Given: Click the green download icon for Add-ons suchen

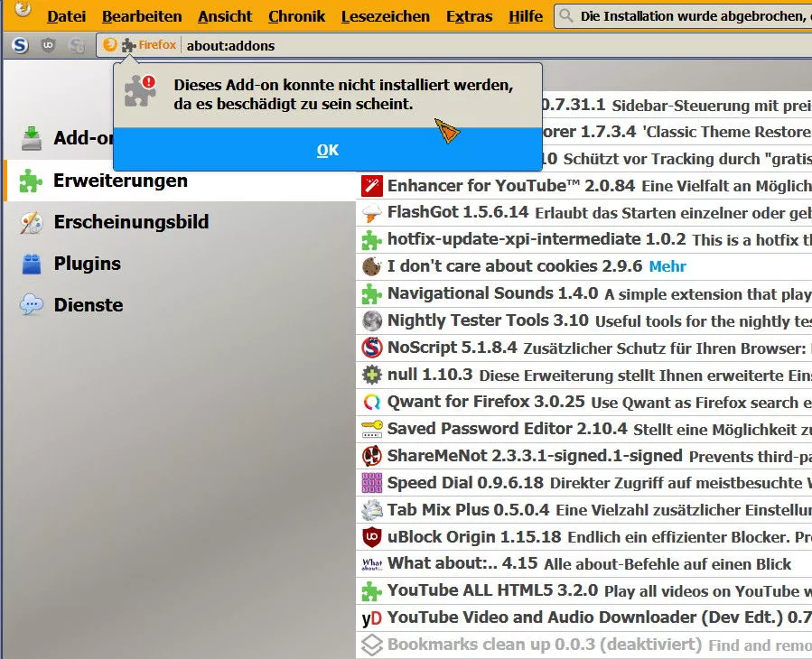Looking at the screenshot, I should [32, 138].
